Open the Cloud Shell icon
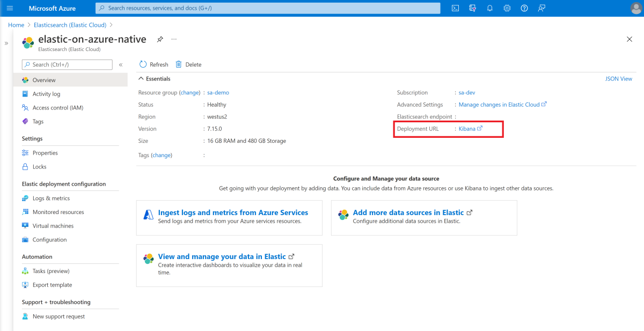The image size is (644, 331). tap(455, 8)
